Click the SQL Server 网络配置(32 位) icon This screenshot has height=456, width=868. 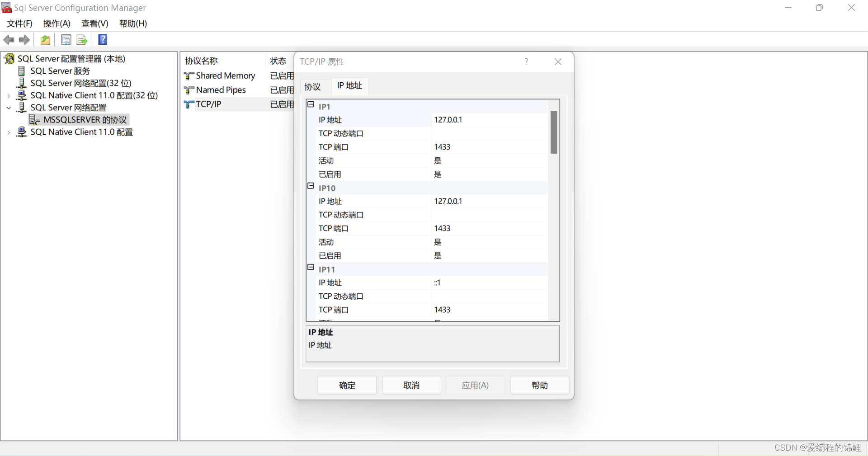[x=21, y=83]
